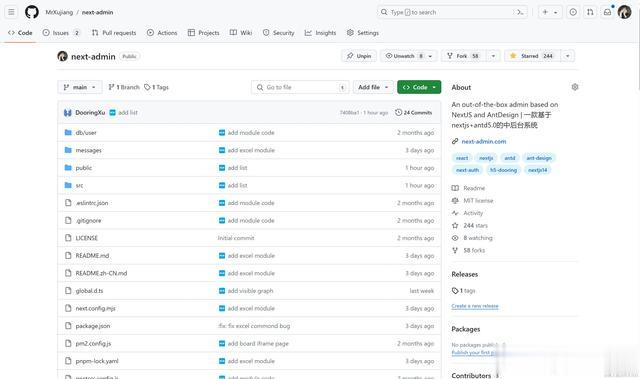640x379 pixels.
Task: Click the MrXujiang owner breadcrumb link
Action: pyautogui.click(x=59, y=12)
